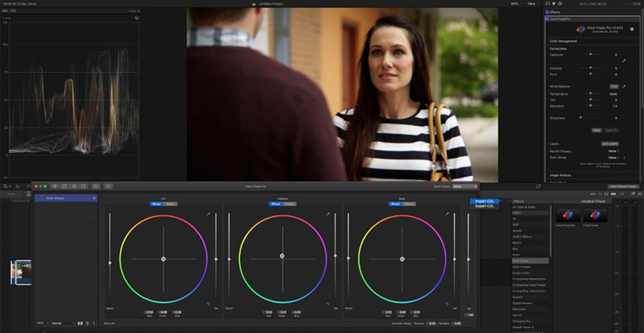Click the layer mask icon beside the trash
The height and width of the screenshot is (333, 644).
click(80, 323)
